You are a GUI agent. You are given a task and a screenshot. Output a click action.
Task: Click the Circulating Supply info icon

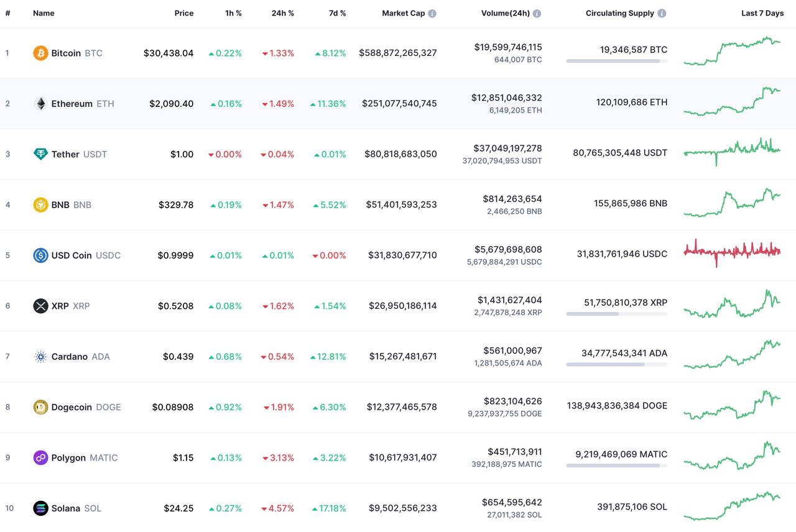pyautogui.click(x=662, y=13)
